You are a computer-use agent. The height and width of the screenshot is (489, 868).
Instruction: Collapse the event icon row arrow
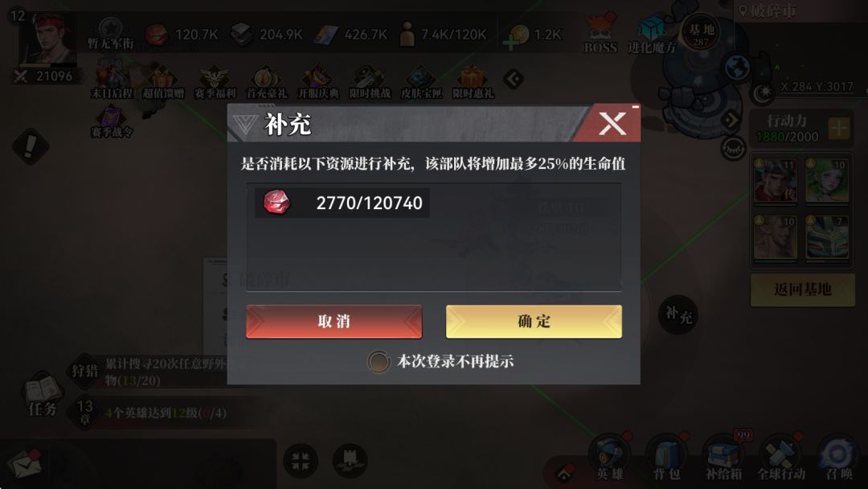(x=513, y=79)
